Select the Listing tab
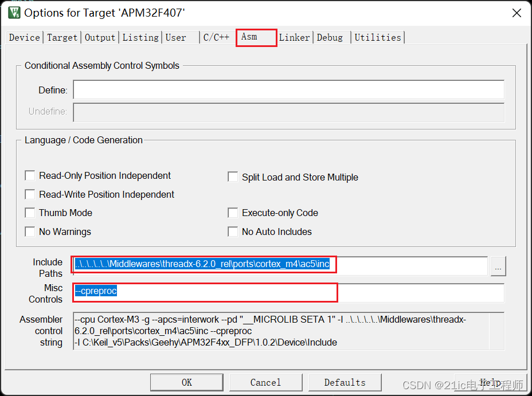The width and height of the screenshot is (532, 396). pyautogui.click(x=140, y=37)
